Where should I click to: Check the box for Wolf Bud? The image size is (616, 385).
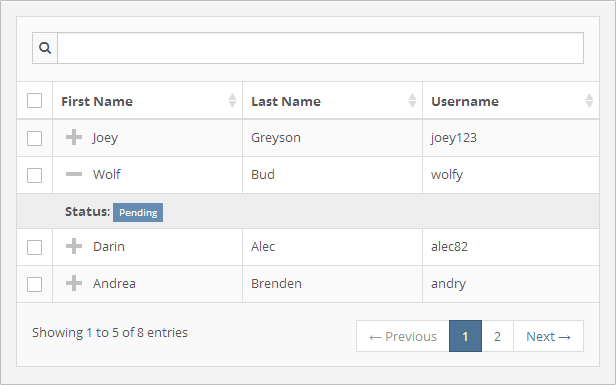[x=35, y=175]
